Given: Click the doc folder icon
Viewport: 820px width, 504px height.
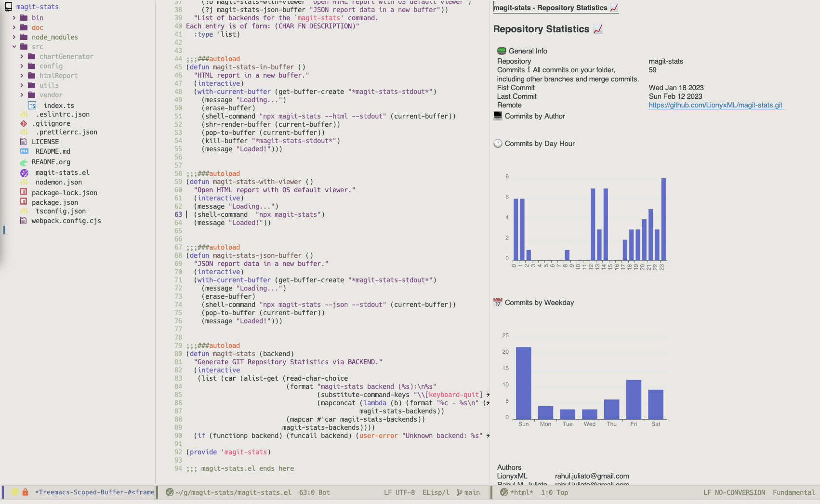Looking at the screenshot, I should point(24,27).
